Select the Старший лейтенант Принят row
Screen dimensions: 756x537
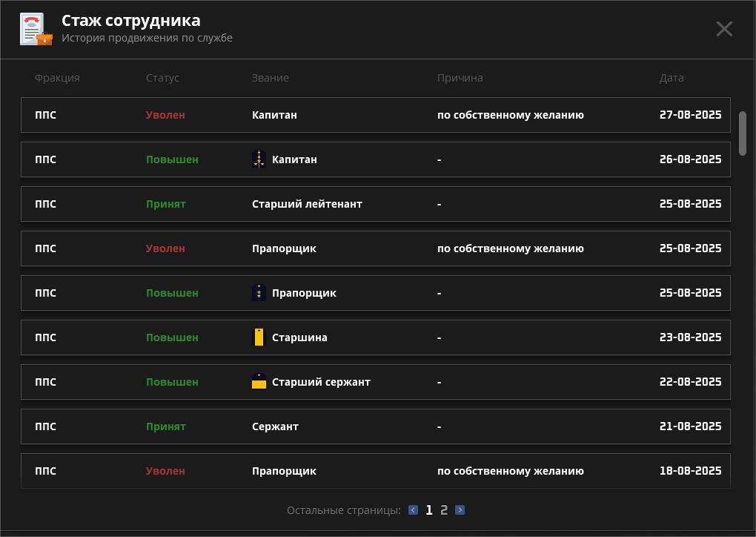coord(375,204)
